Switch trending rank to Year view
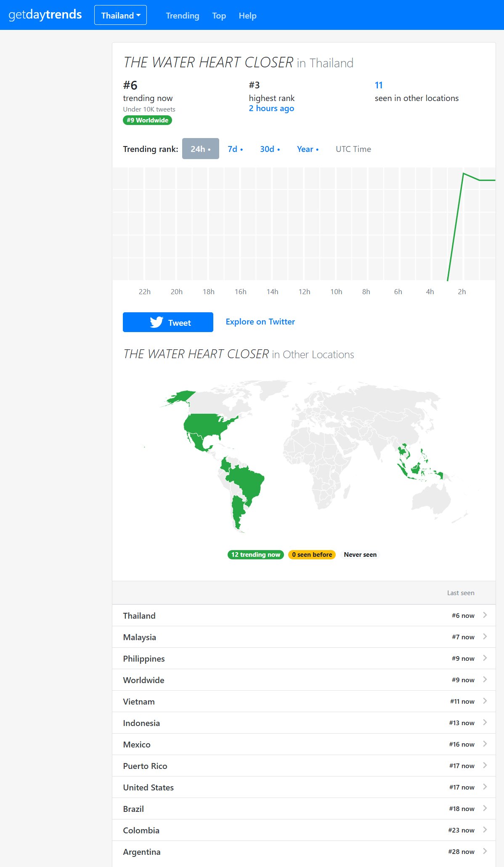Screen dimensions: 504x867 click(308, 149)
